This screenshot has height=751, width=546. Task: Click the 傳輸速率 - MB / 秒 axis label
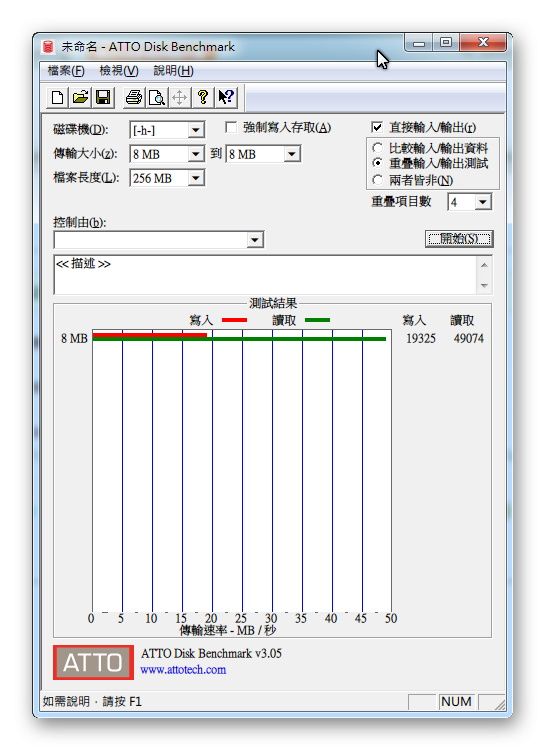tap(228, 630)
